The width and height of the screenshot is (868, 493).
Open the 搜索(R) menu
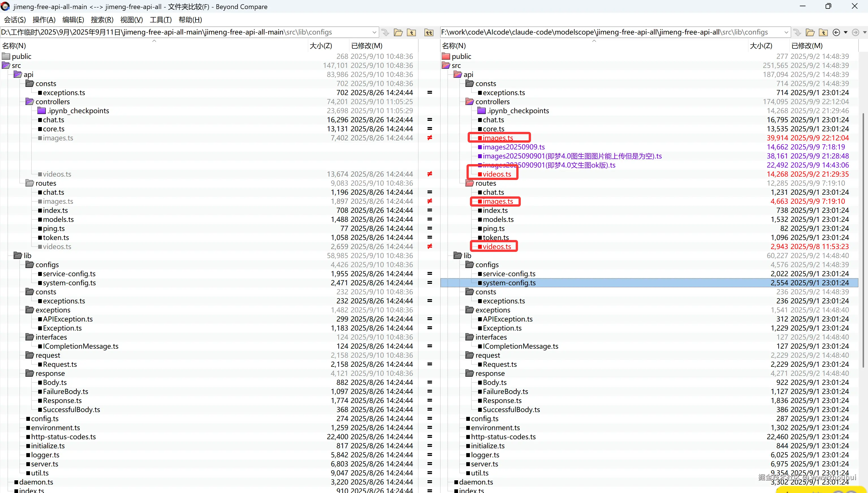[x=102, y=20]
